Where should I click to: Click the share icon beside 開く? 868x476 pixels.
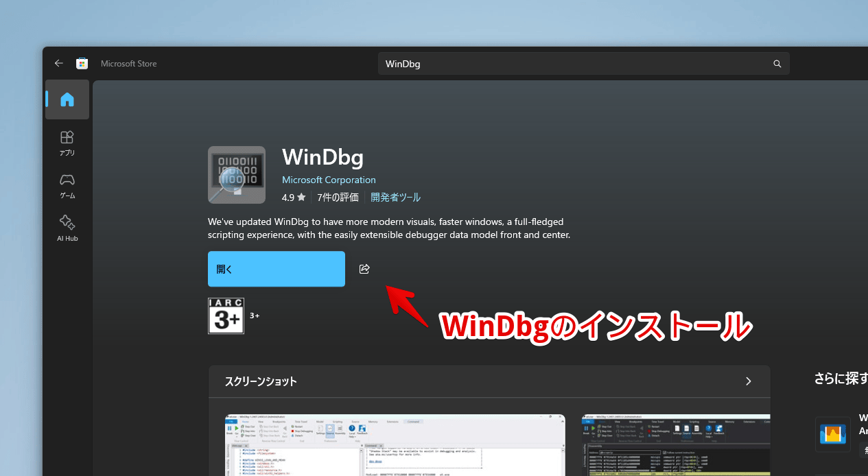pos(364,269)
